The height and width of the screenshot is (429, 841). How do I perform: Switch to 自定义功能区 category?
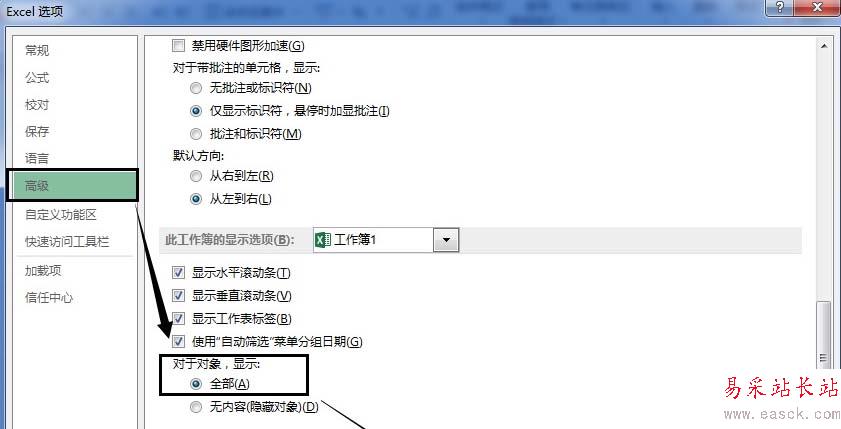61,215
